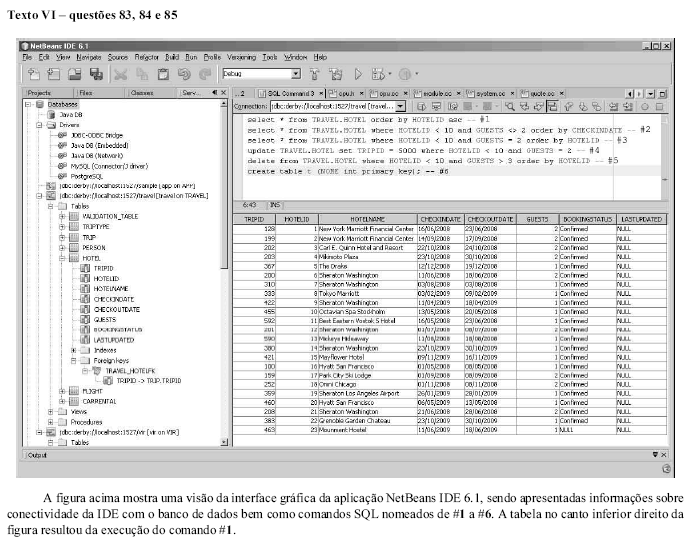Click the Cut icon in main toolbar
This screenshot has height=538, width=692.
point(120,75)
